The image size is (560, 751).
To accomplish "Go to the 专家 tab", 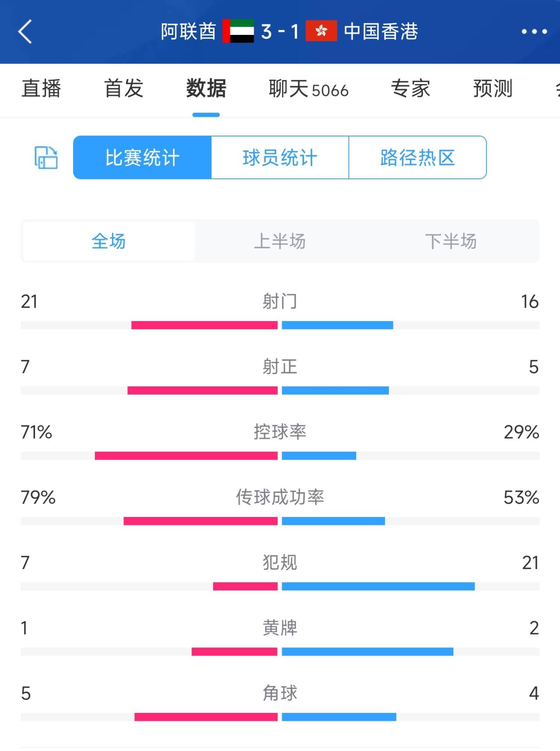I will point(410,89).
